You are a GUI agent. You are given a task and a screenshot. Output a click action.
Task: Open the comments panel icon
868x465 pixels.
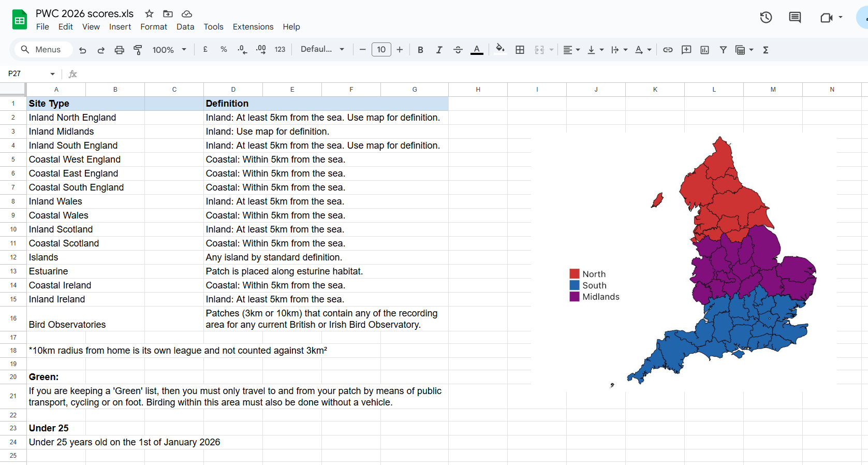coord(795,18)
